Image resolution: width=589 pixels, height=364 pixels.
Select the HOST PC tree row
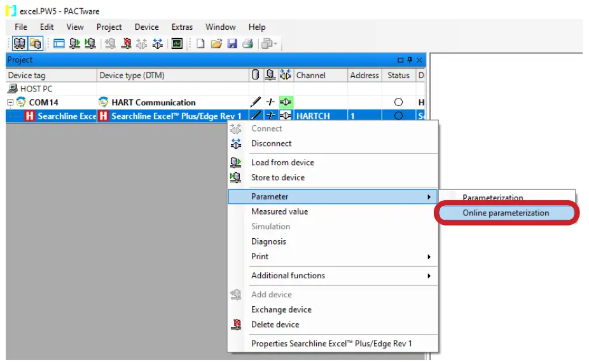(x=216, y=89)
